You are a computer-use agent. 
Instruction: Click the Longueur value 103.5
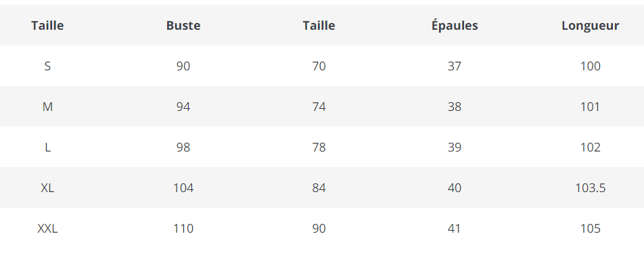tap(590, 188)
